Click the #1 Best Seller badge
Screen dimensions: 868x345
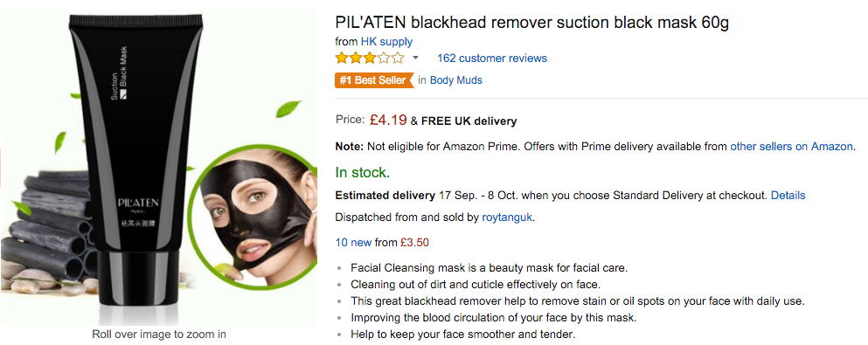click(374, 80)
